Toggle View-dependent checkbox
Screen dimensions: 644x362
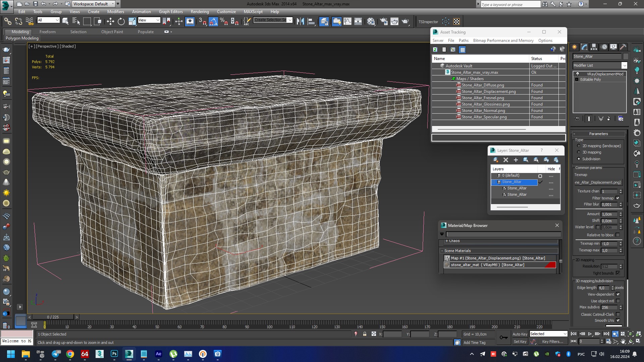pos(618,294)
